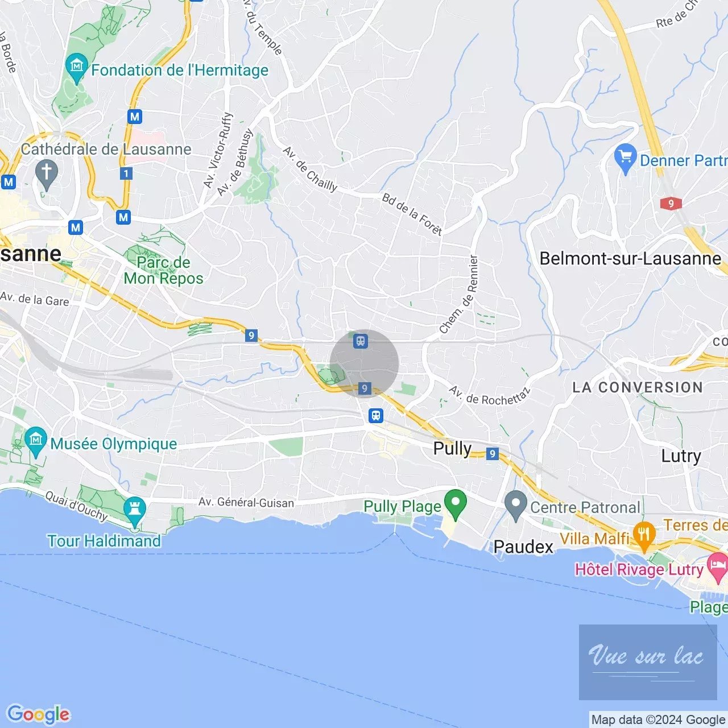Image resolution: width=728 pixels, height=728 pixels.
Task: Select the Cathédrale de Lausanne cross marker
Action: point(47,173)
